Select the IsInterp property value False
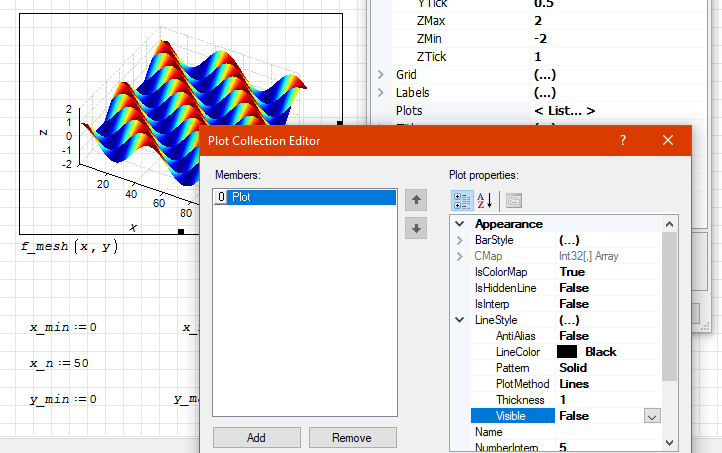Screen dimensions: 722x453 click(x=574, y=304)
